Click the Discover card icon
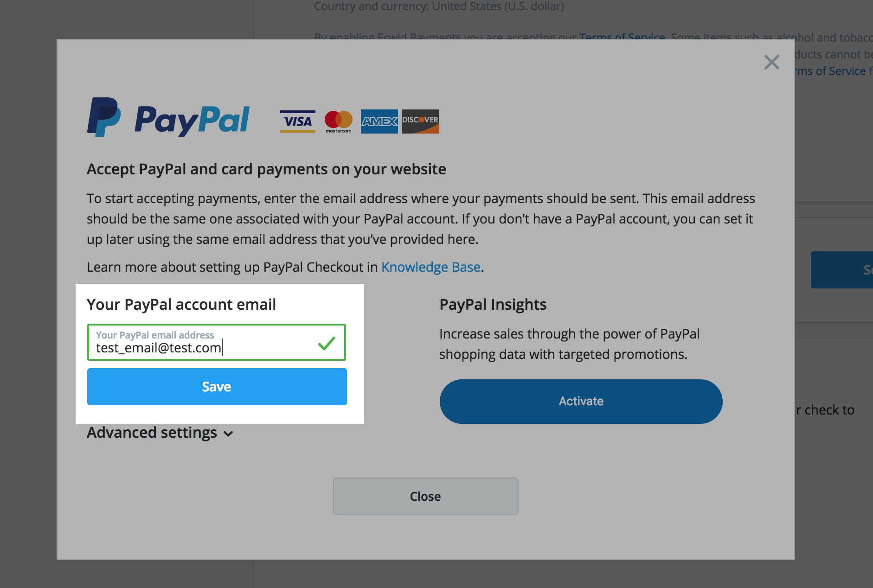The width and height of the screenshot is (873, 588). [x=420, y=121]
